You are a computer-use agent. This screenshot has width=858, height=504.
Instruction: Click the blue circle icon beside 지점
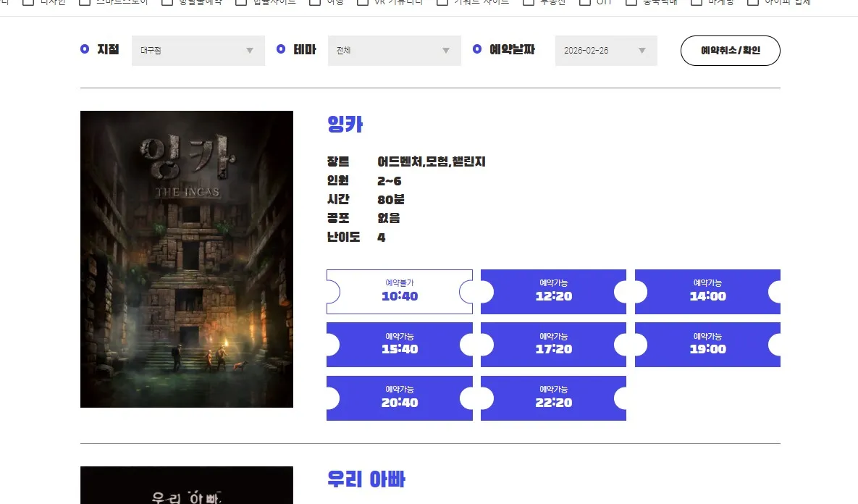(85, 49)
